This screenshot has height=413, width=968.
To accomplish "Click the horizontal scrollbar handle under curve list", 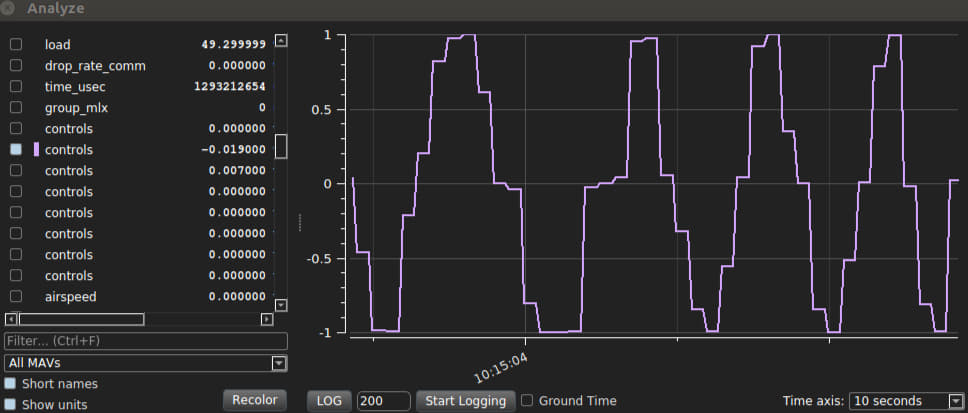I will pyautogui.click(x=81, y=319).
